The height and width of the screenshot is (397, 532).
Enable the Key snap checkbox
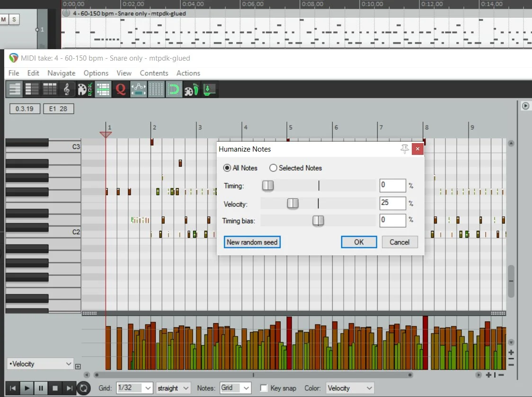pyautogui.click(x=264, y=388)
